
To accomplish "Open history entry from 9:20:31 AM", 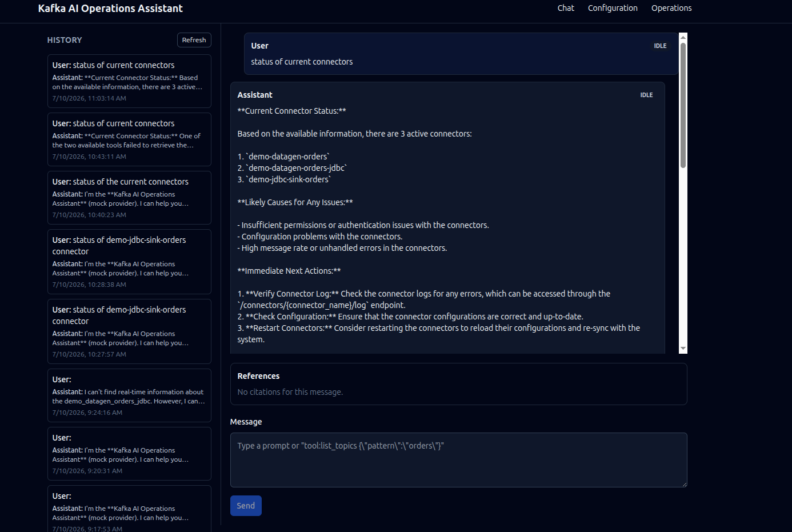I will coord(129,454).
